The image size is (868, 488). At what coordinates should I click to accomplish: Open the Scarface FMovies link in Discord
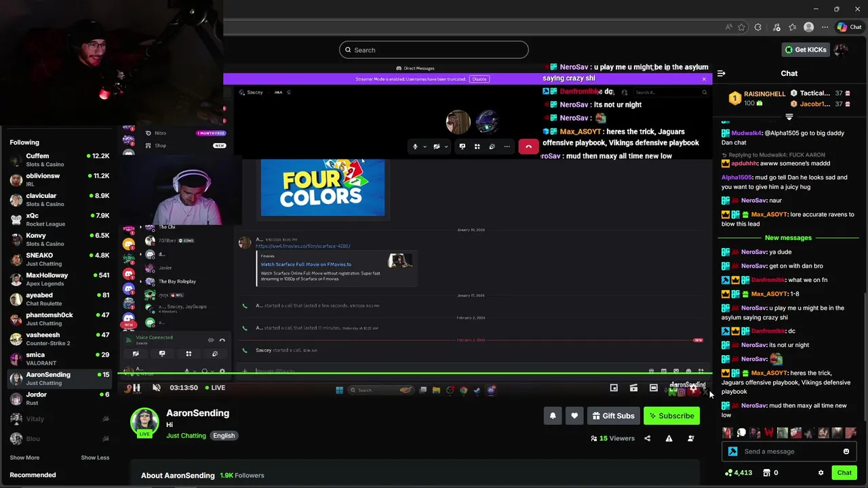pyautogui.click(x=303, y=246)
